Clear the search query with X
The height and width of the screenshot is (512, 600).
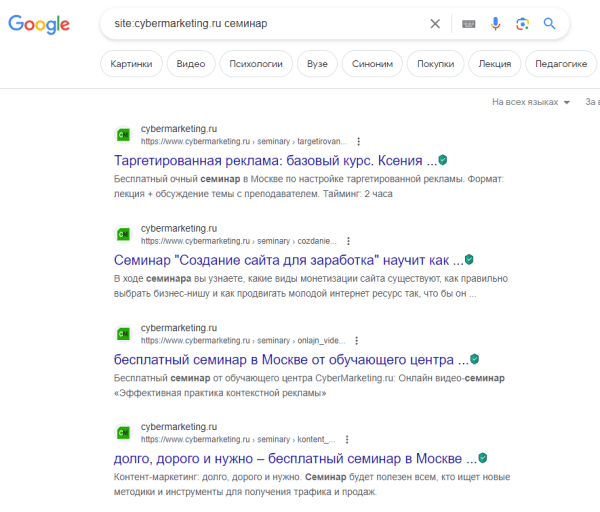click(x=435, y=24)
